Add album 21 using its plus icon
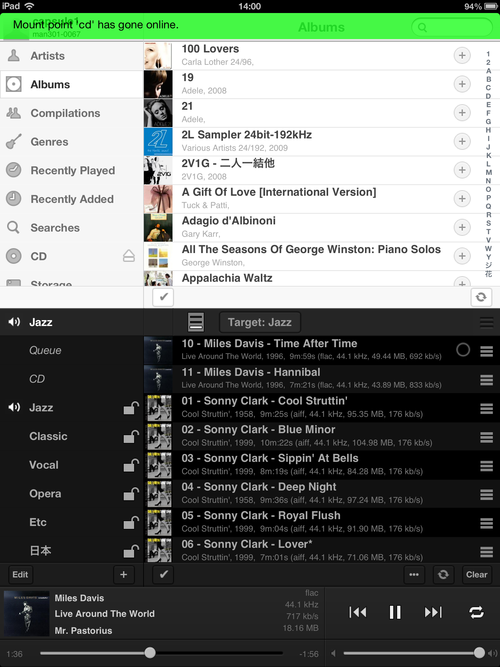Image resolution: width=500 pixels, height=667 pixels. click(462, 113)
